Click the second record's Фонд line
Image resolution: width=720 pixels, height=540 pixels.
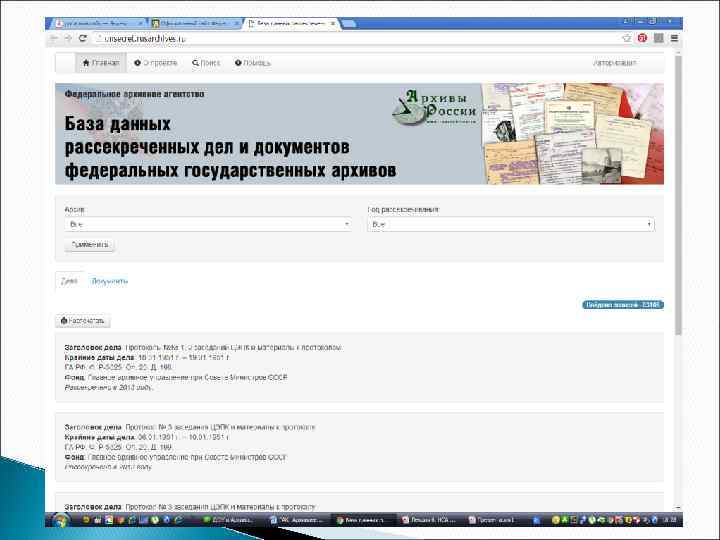pos(175,457)
